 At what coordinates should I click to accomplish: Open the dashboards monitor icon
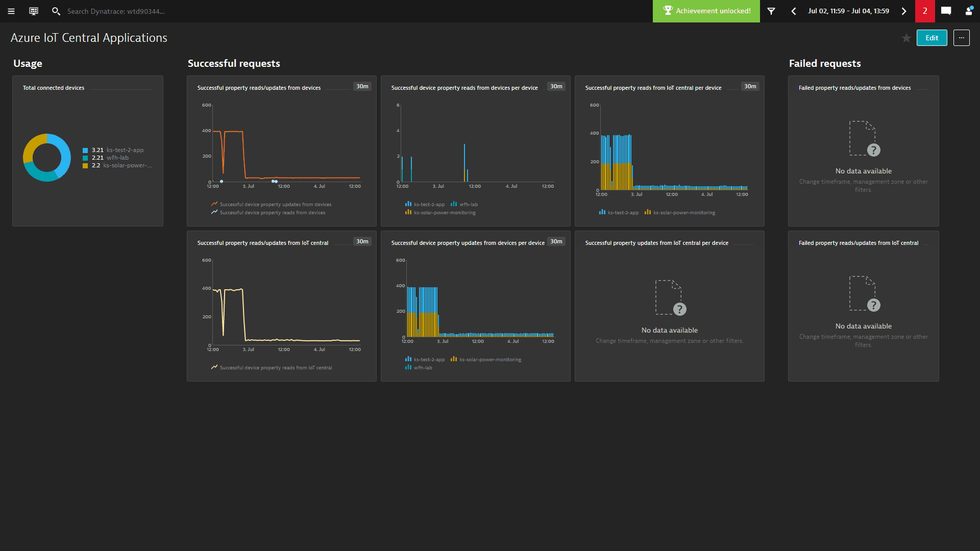34,11
